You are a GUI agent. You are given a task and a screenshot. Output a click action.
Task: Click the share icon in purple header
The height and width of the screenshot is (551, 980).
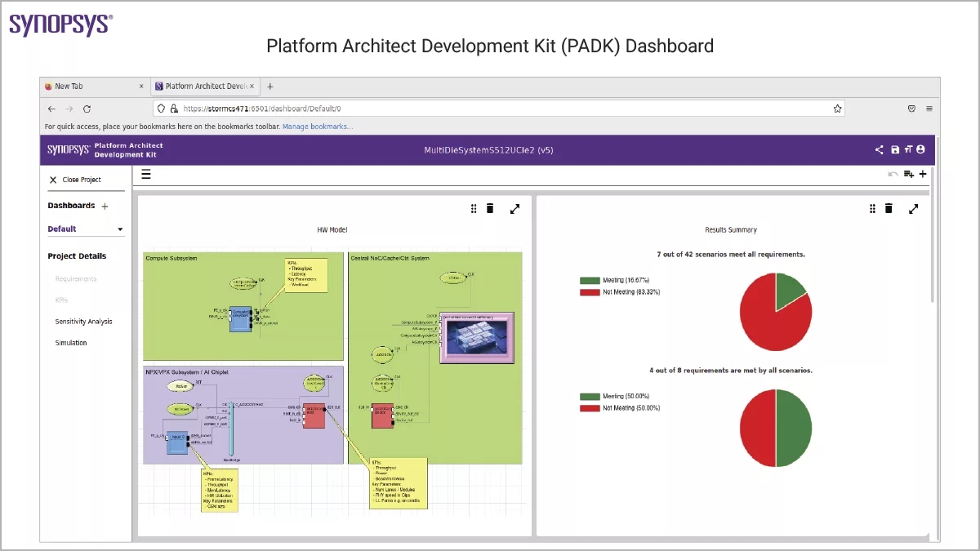(x=879, y=149)
